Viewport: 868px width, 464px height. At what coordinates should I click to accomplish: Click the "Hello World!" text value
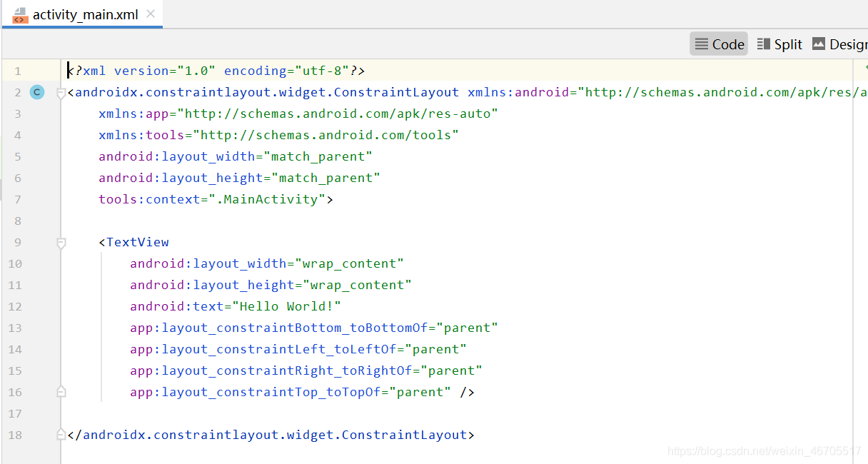click(x=287, y=306)
